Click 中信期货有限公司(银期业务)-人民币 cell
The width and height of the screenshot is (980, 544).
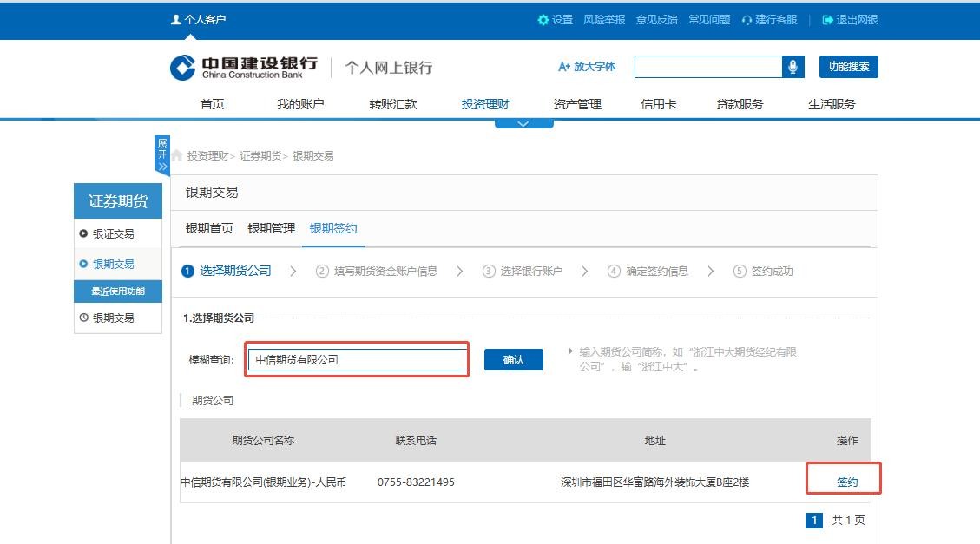pyautogui.click(x=263, y=482)
